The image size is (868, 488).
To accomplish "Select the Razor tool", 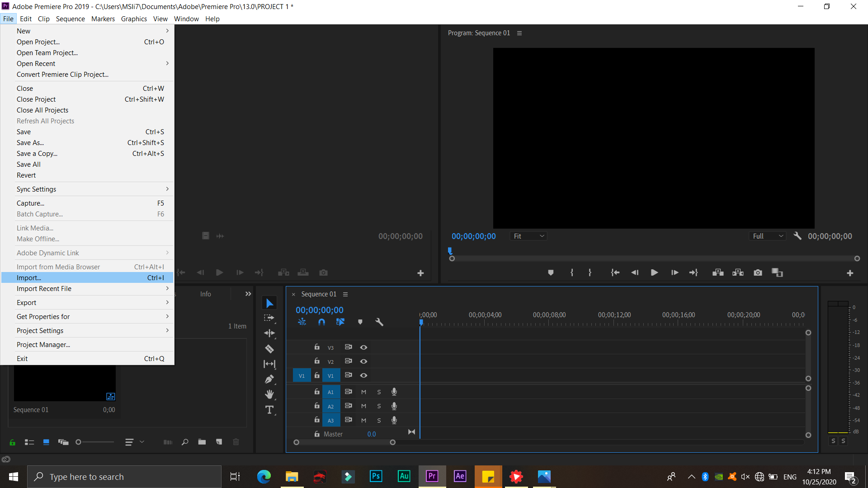I will click(269, 349).
